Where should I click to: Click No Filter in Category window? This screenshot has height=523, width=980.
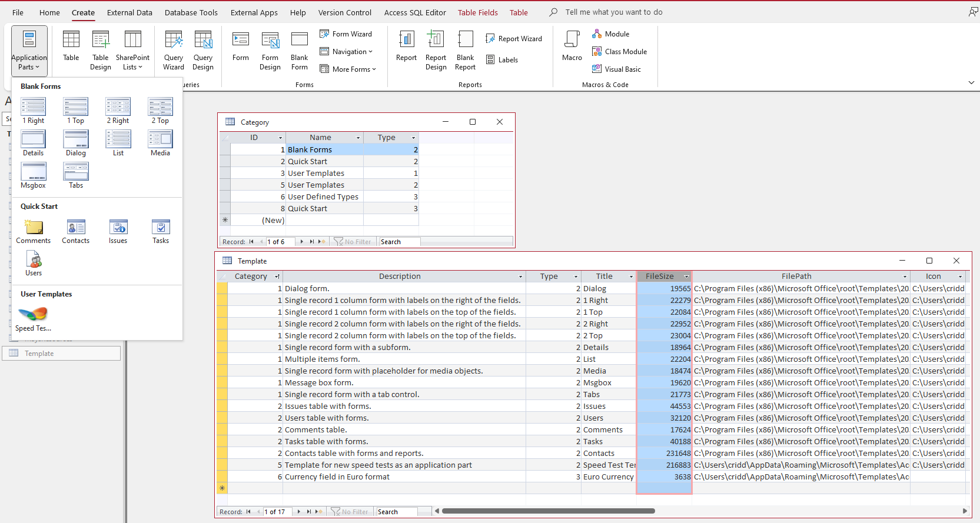pos(353,242)
